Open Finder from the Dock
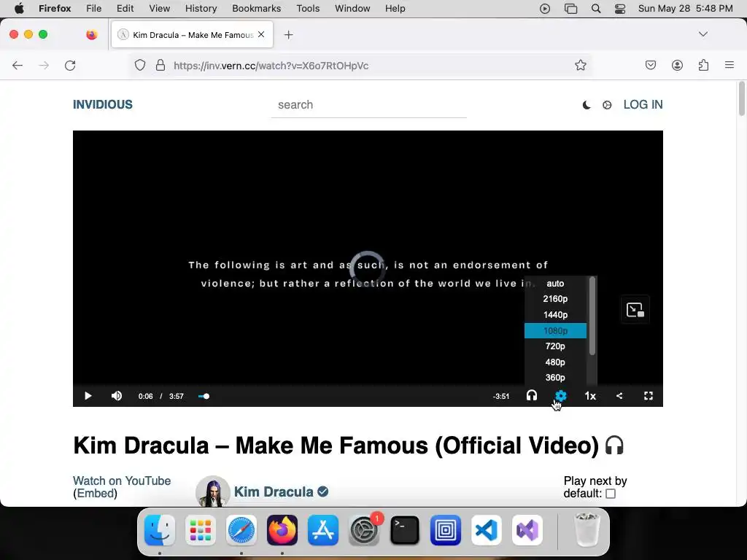 point(160,530)
